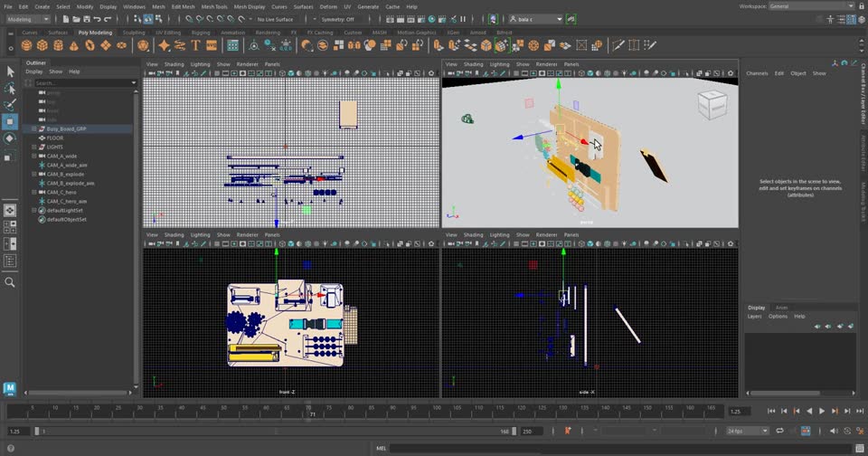Activate the Lasso Select tool
The image size is (868, 456).
click(10, 89)
